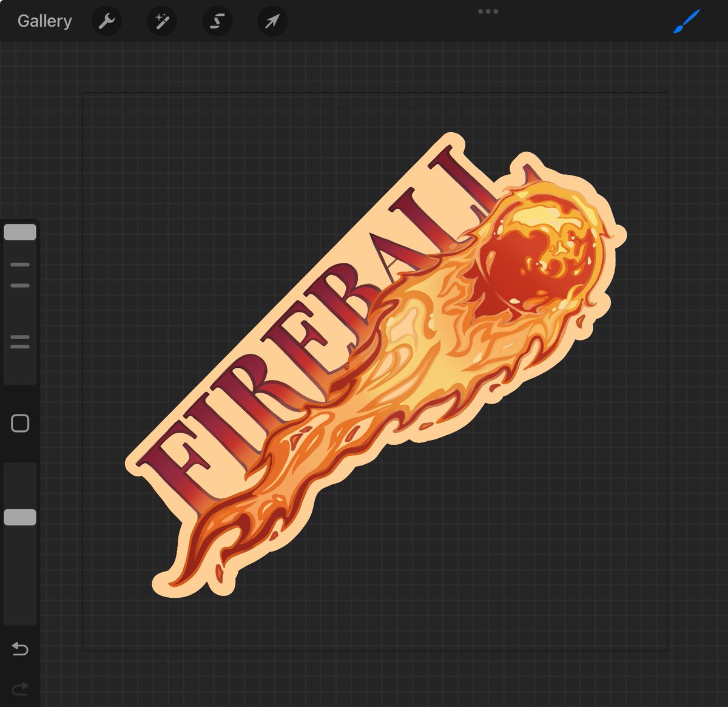The image size is (728, 707).
Task: Open the brush library with the paintbrush icon
Action: [x=686, y=21]
